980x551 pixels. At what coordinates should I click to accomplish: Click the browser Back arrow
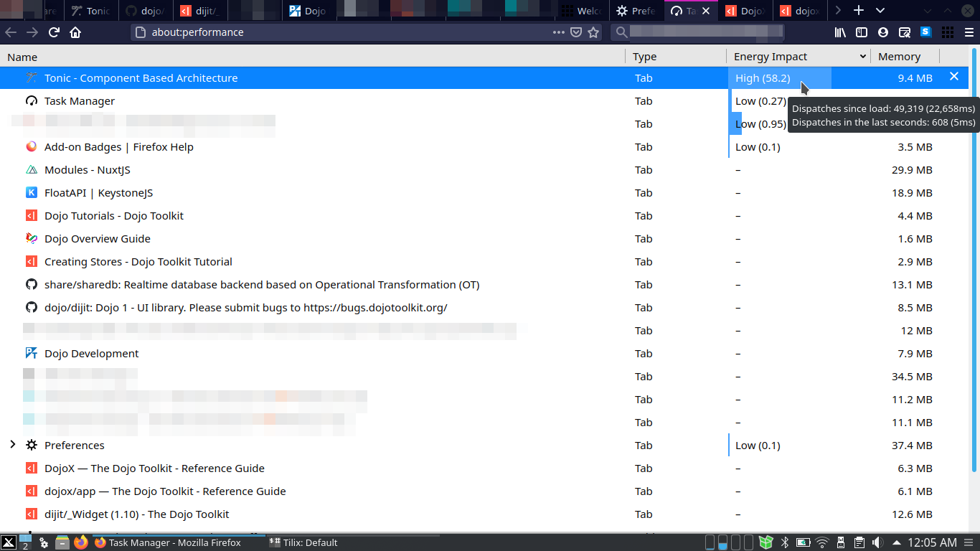(11, 32)
